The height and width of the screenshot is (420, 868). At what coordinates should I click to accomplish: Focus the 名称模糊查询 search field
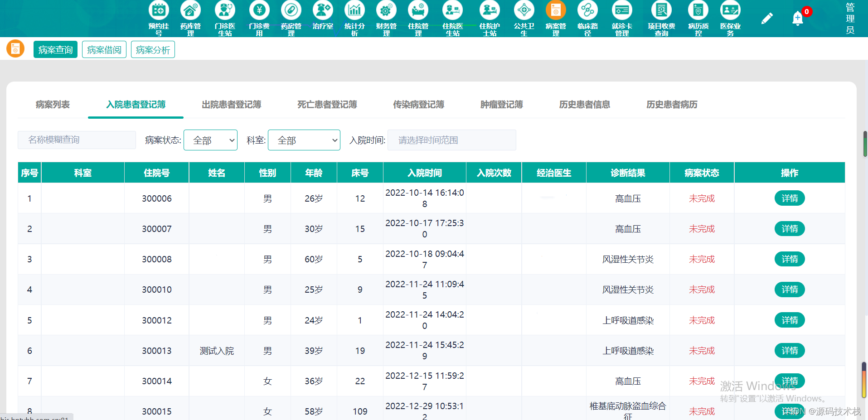click(77, 140)
